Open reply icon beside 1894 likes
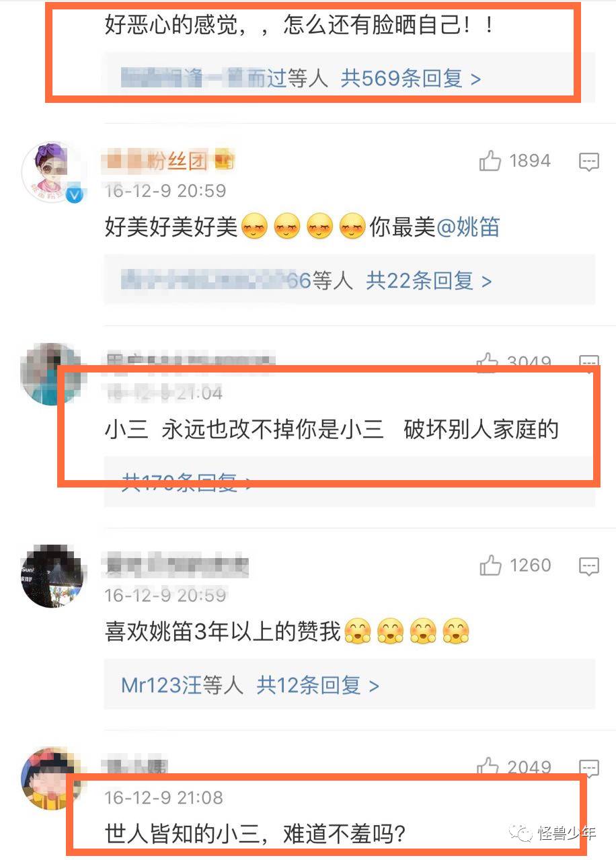Image resolution: width=616 pixels, height=860 pixels. coord(588,161)
